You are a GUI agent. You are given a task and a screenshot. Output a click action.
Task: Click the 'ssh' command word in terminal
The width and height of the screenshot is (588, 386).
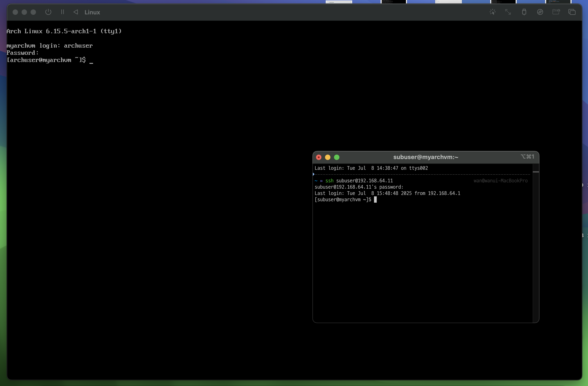[329, 181]
